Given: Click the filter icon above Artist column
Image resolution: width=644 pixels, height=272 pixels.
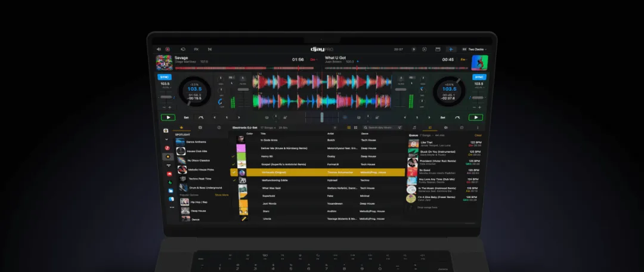Looking at the screenshot, I should (335, 128).
